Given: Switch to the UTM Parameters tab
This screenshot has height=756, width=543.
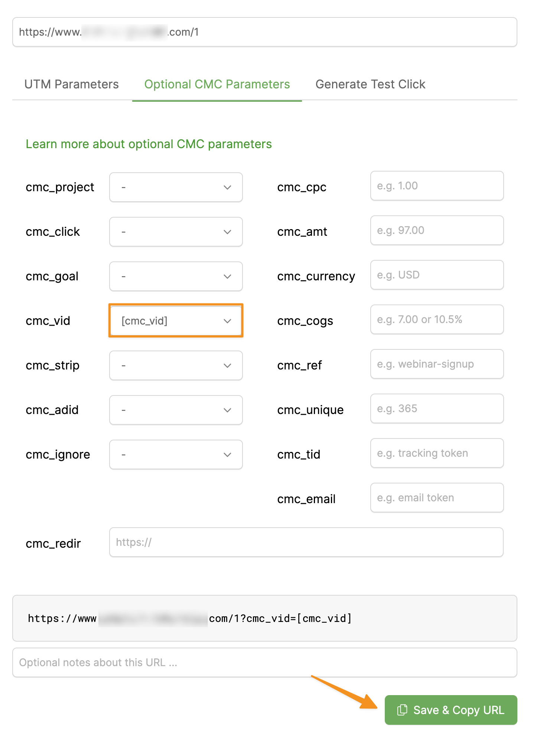Looking at the screenshot, I should coord(71,84).
